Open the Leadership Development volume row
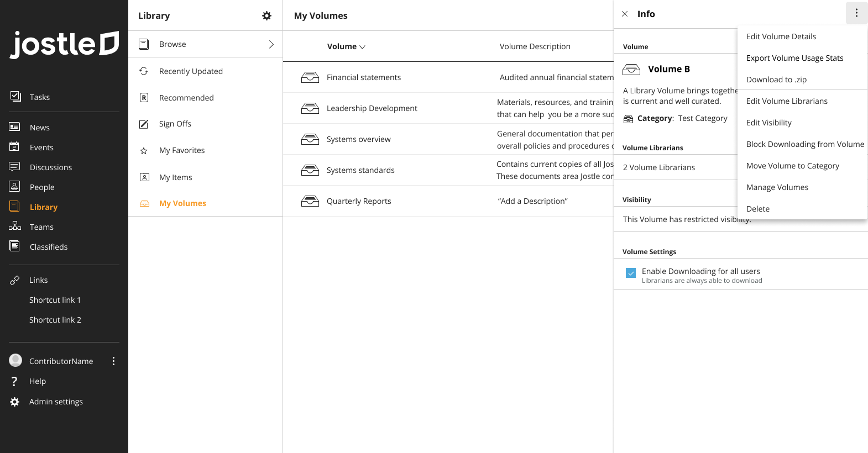The image size is (868, 453). [x=448, y=108]
